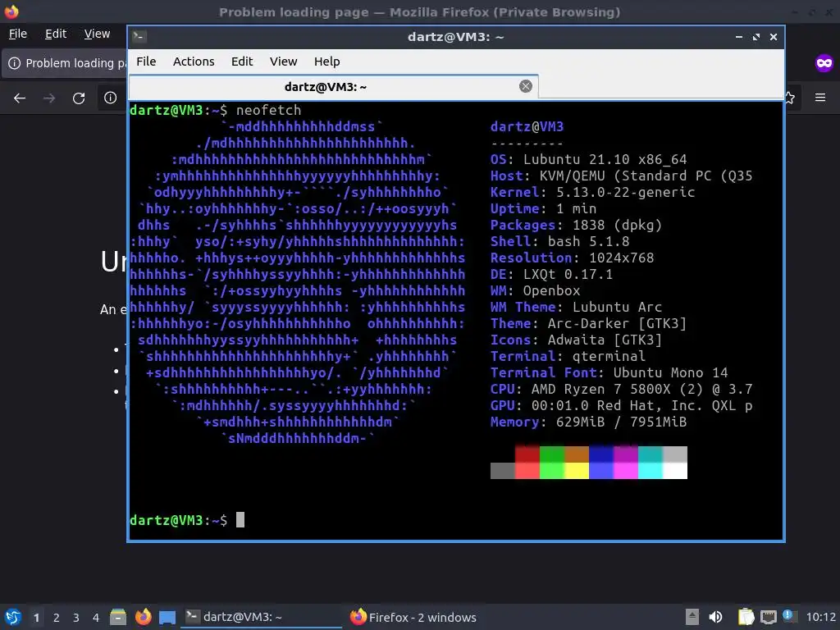Screen dimensions: 840x630
Task: Click the Uptime: 1 min line
Action: (x=543, y=209)
